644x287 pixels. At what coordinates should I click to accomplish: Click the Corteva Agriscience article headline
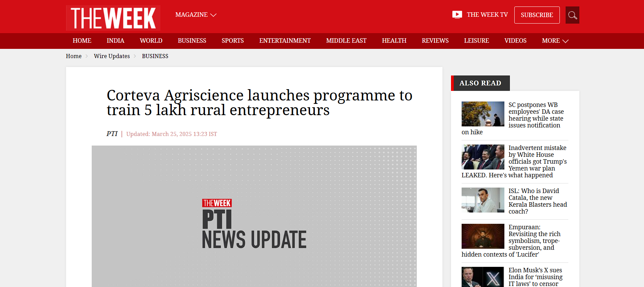(259, 102)
